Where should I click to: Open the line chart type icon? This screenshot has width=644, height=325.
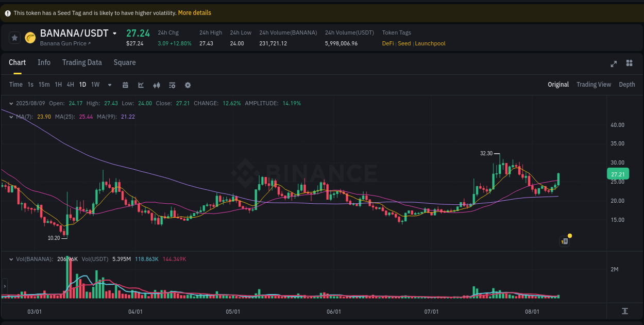pyautogui.click(x=141, y=85)
